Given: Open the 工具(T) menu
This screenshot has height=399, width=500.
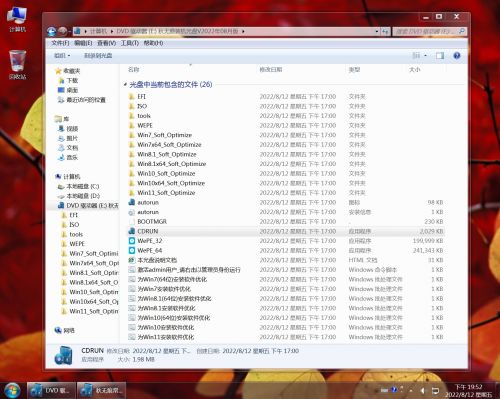Looking at the screenshot, I should click(x=130, y=43).
